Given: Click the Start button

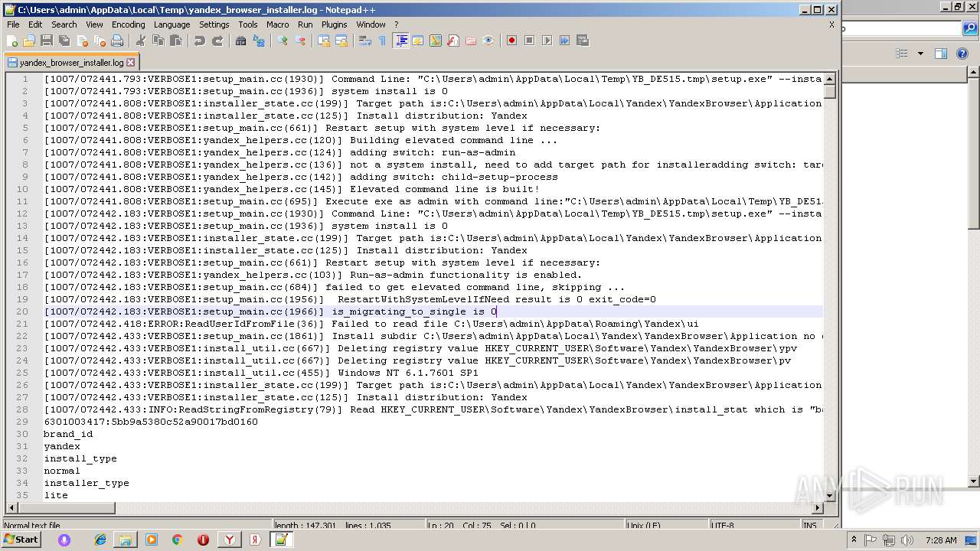Looking at the screenshot, I should [x=21, y=540].
